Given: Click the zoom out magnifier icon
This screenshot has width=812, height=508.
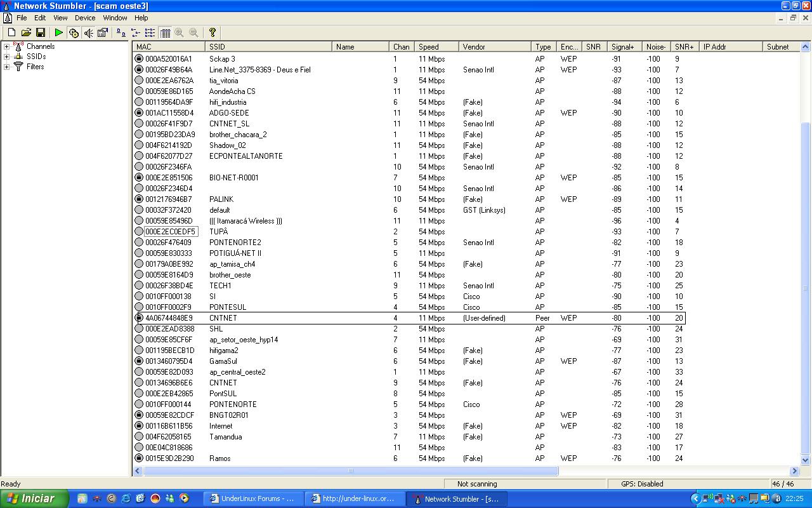Looking at the screenshot, I should pos(194,32).
